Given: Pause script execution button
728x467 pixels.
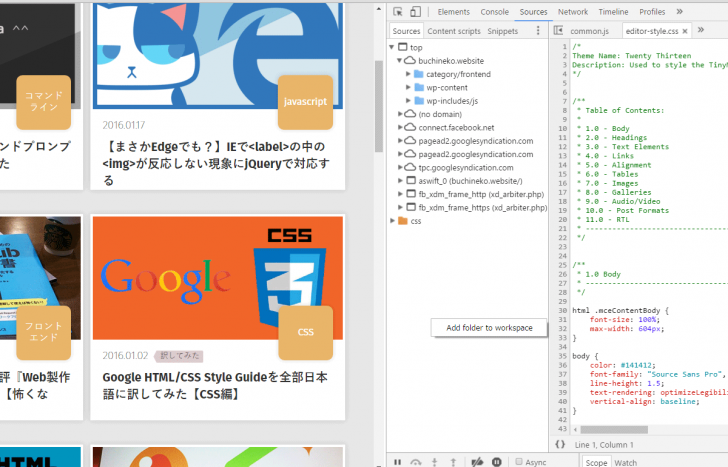Looking at the screenshot, I should [397, 462].
